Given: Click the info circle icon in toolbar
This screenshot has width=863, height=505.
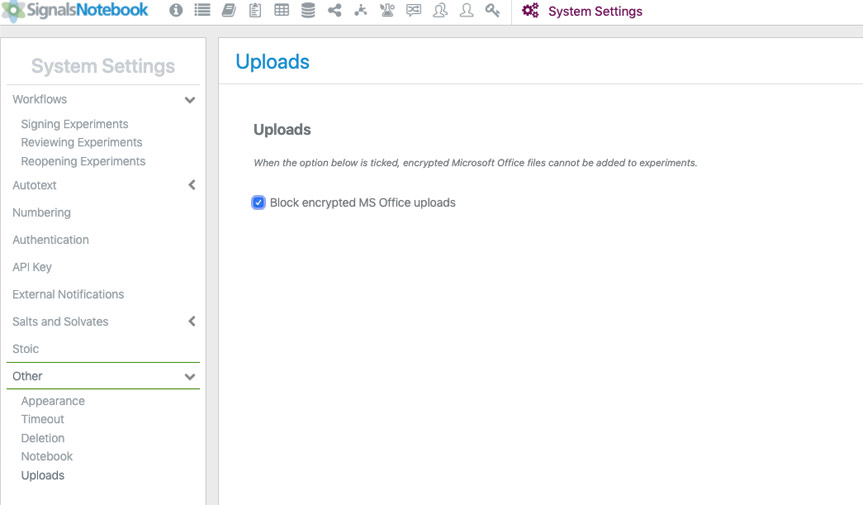Looking at the screenshot, I should tap(176, 11).
